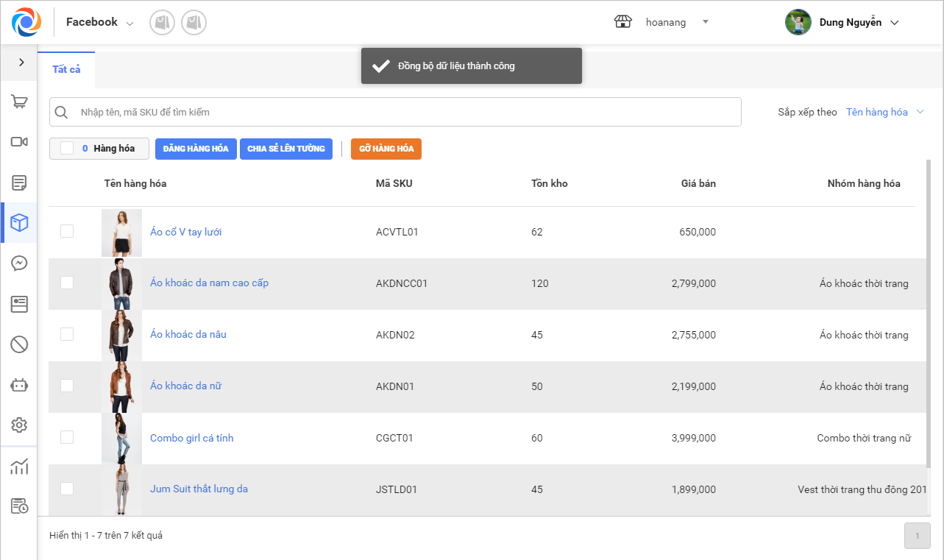The width and height of the screenshot is (944, 560).
Task: Toggle the select-all Hàng hóa checkbox
Action: pos(67,149)
